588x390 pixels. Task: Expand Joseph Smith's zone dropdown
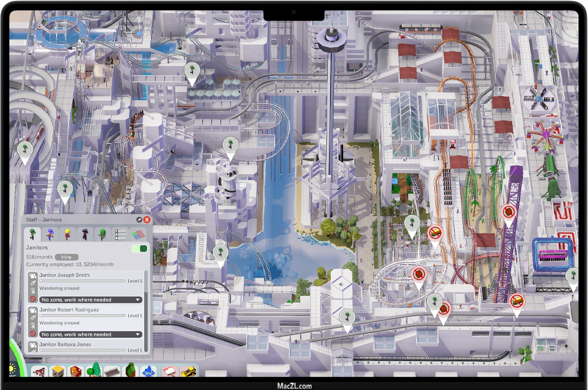pos(91,300)
